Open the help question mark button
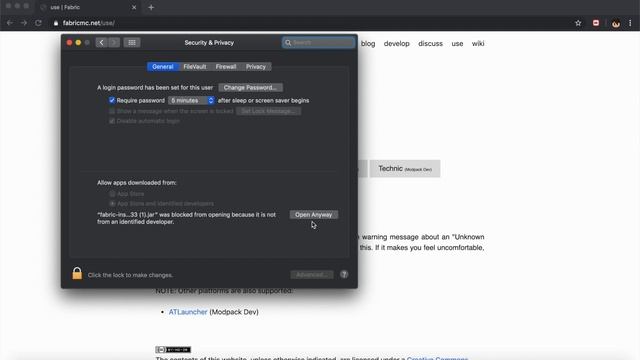The height and width of the screenshot is (360, 640). (x=344, y=275)
